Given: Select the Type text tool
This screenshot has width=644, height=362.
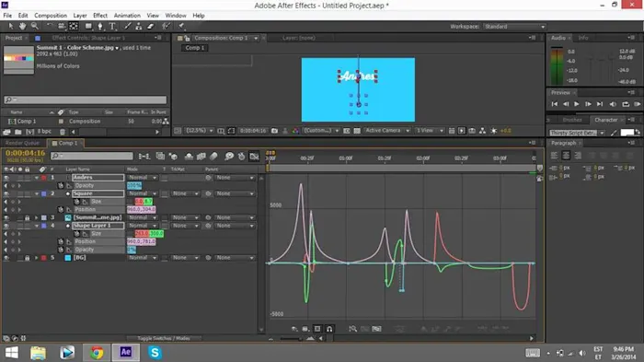Looking at the screenshot, I should point(112,27).
